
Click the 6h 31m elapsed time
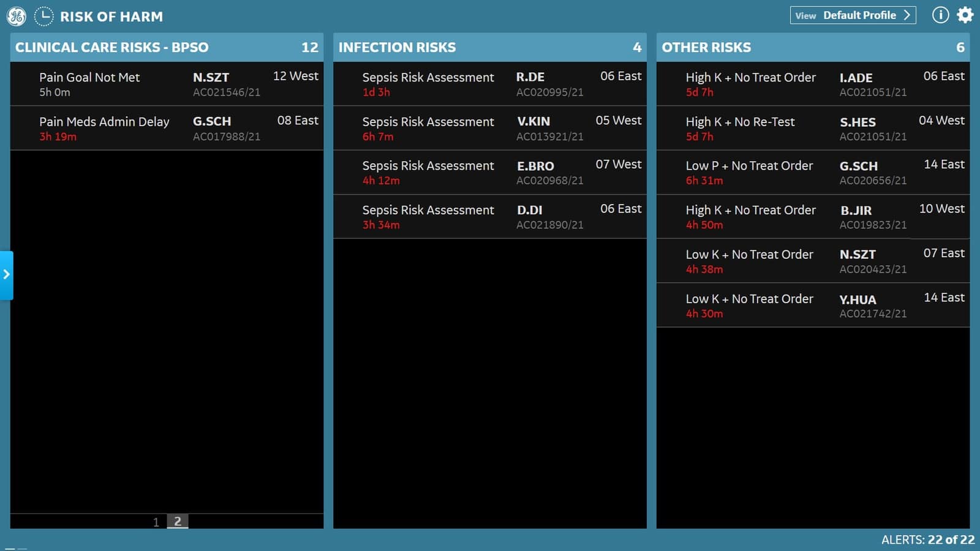[x=704, y=181]
